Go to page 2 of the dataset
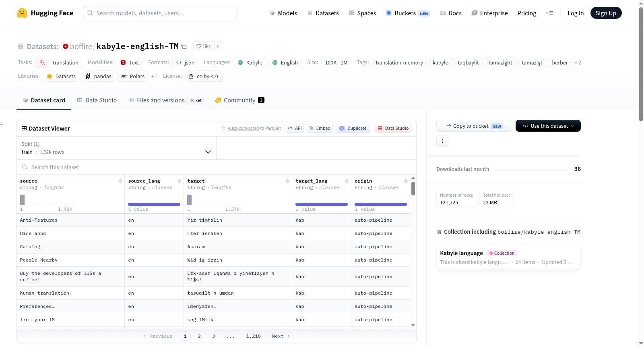This screenshot has height=347, width=644. point(199,336)
